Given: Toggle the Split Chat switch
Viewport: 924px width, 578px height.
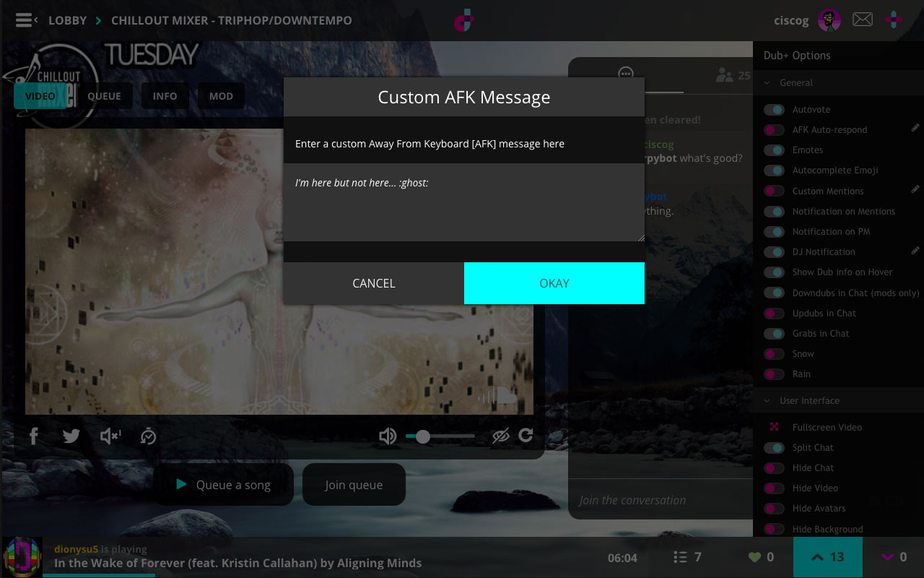Looking at the screenshot, I should click(x=775, y=448).
